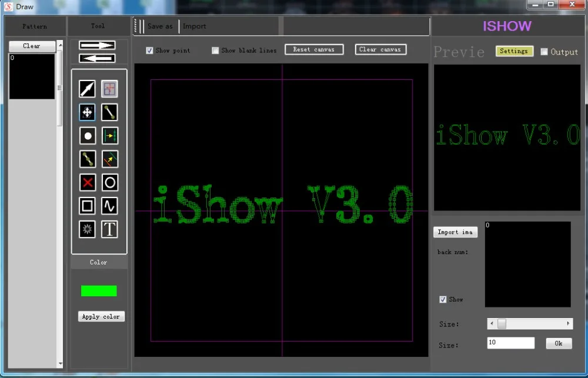Click the Previe heading text
The width and height of the screenshot is (588, 378).
pos(459,52)
